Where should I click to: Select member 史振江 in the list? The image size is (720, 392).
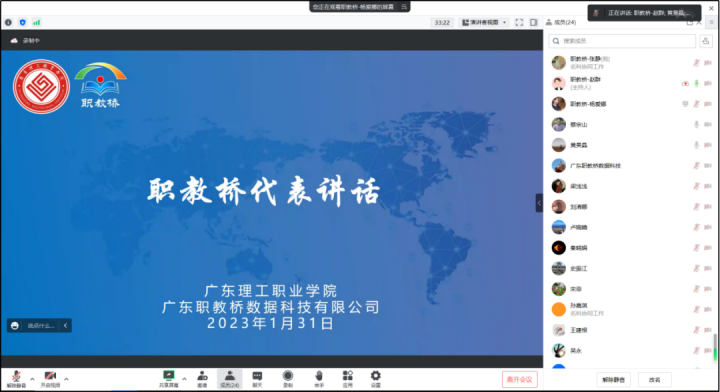coord(631,268)
